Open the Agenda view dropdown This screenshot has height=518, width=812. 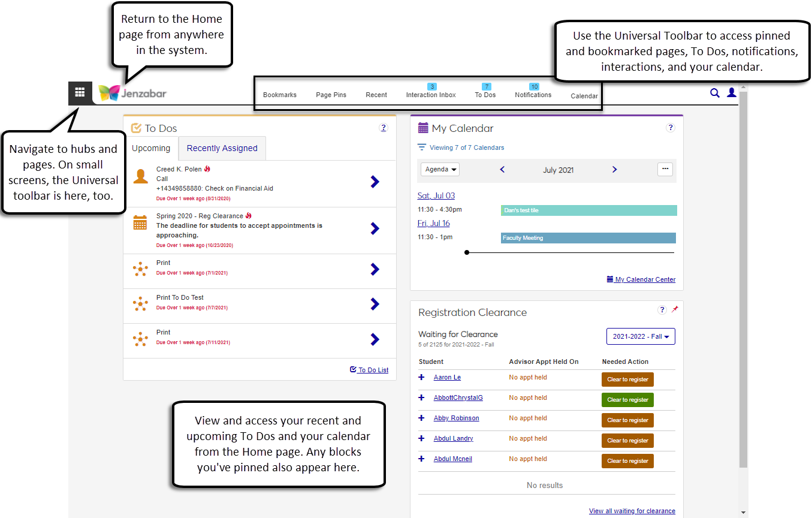tap(440, 170)
